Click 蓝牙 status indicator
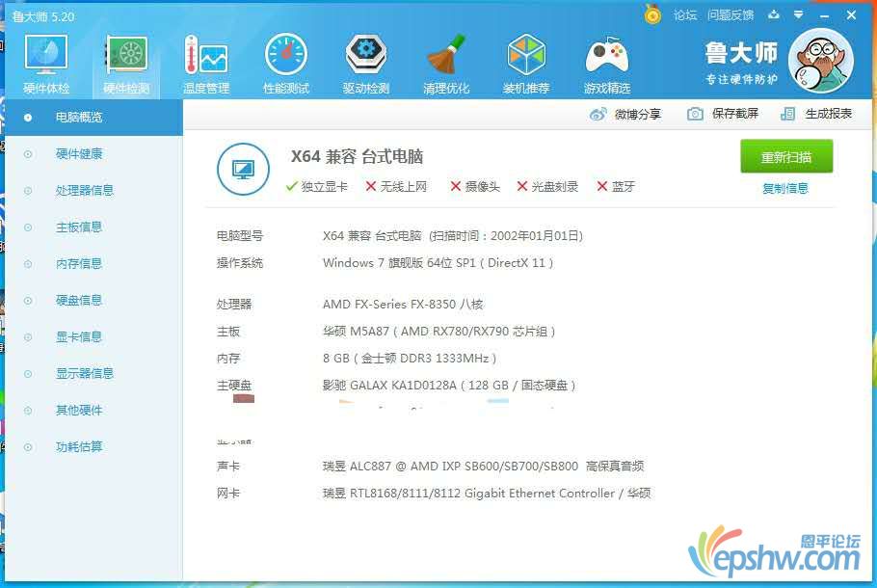877x588 pixels. 616,186
